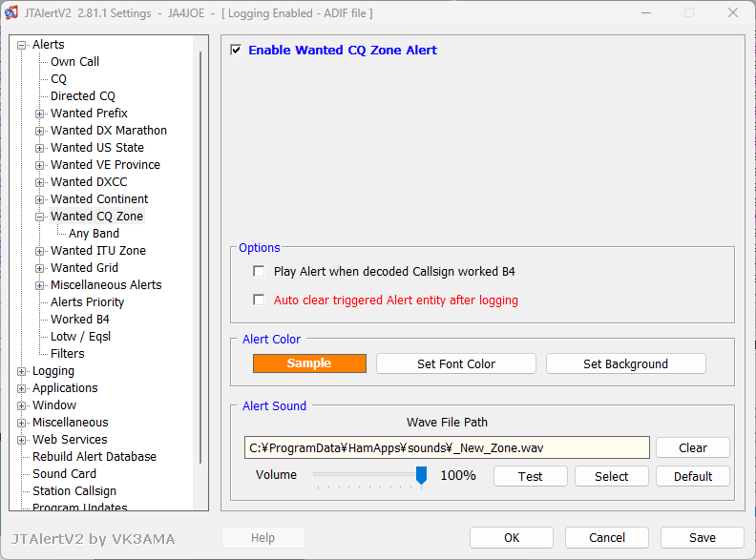Viewport: 756px width, 560px height.
Task: Click the JTAlert app icon in title bar
Action: point(10,12)
